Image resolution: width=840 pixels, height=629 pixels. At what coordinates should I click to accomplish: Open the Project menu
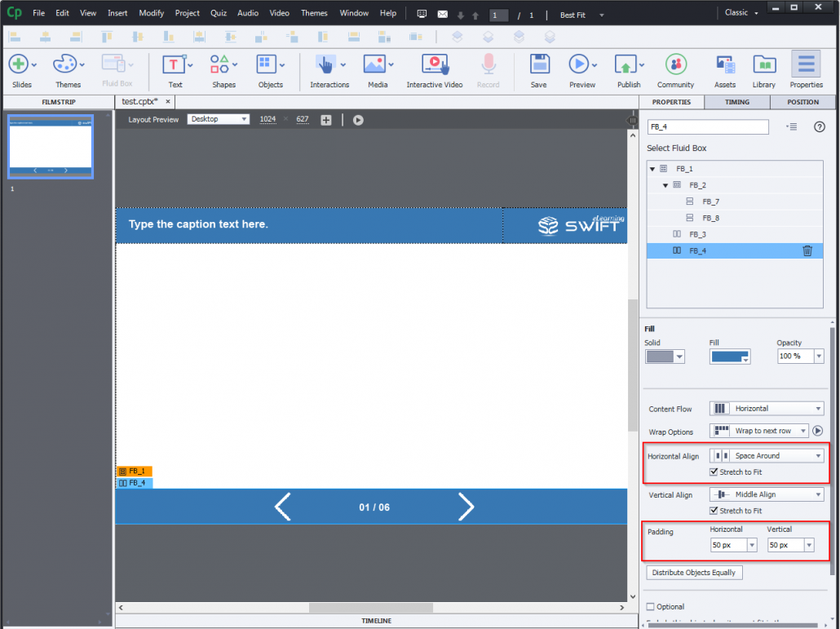(x=187, y=12)
